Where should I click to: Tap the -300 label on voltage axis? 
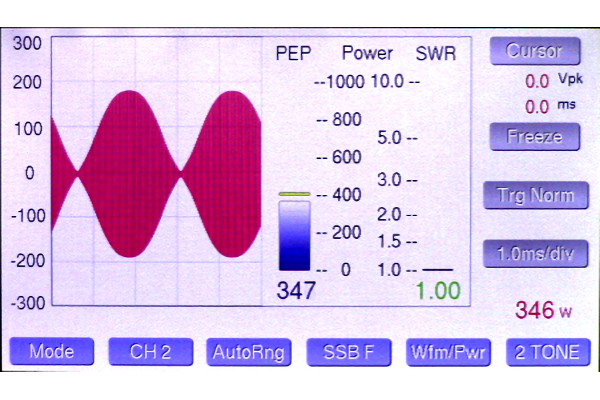point(28,303)
